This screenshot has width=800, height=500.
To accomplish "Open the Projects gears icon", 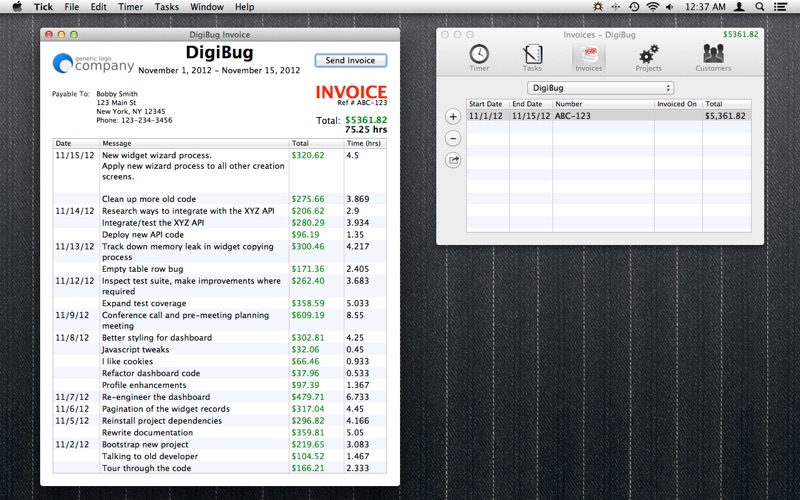I will tap(648, 58).
